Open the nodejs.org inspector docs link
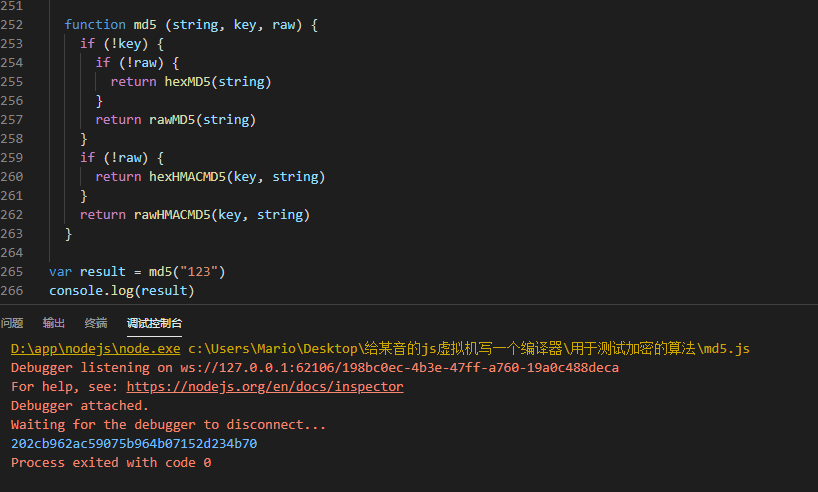Image resolution: width=818 pixels, height=492 pixels. [x=265, y=386]
